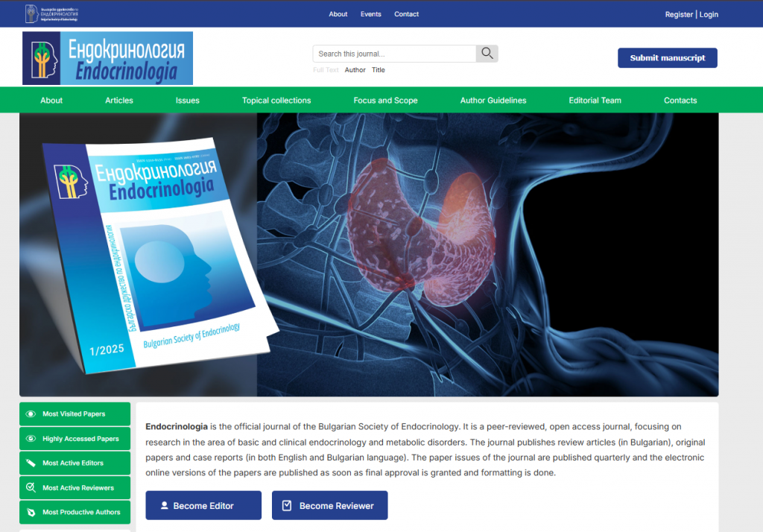Image resolution: width=763 pixels, height=532 pixels.
Task: Open Most Visited Papers
Action: pos(75,414)
